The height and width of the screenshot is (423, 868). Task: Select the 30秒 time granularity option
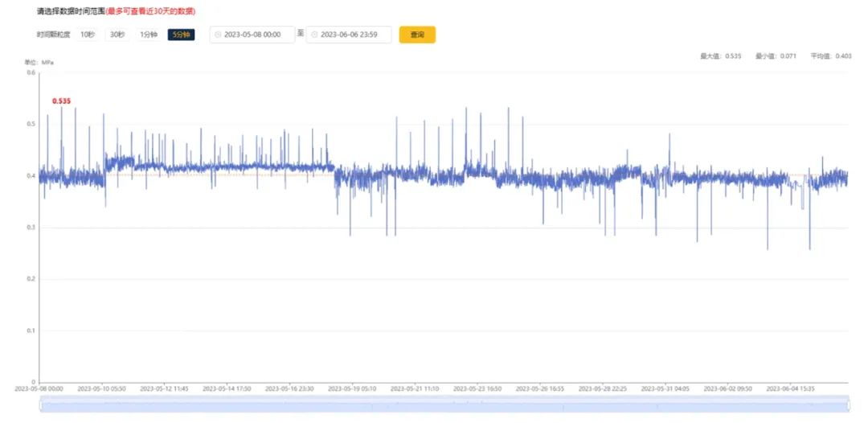point(117,35)
